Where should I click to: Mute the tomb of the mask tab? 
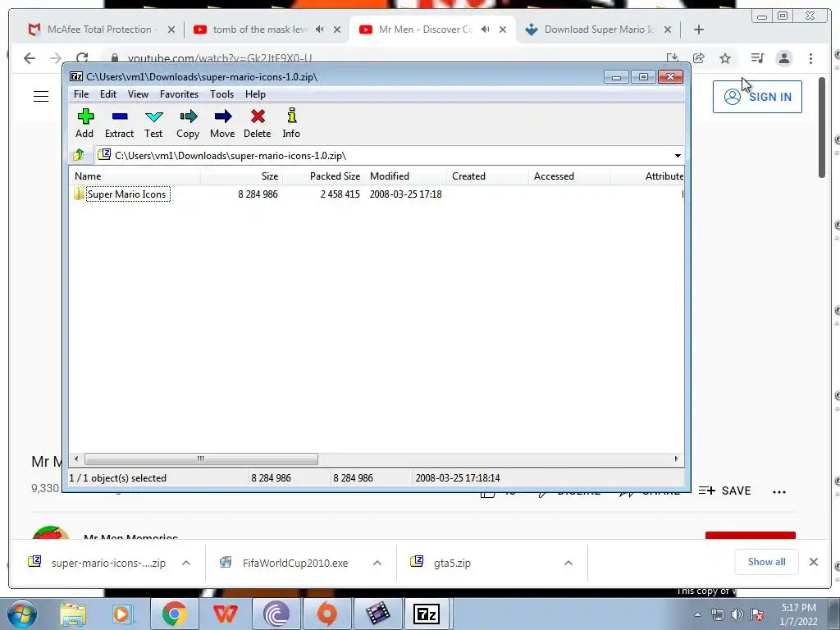point(320,30)
